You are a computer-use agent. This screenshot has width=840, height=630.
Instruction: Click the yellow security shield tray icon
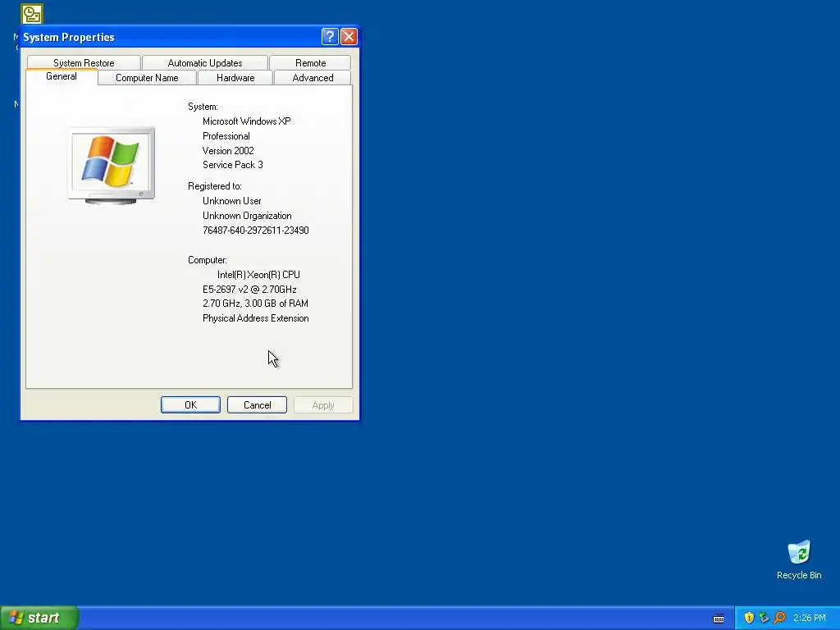(x=749, y=618)
